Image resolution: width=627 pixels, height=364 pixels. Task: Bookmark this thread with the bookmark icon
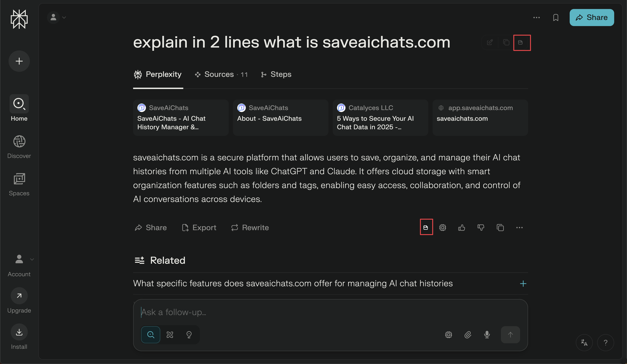(x=556, y=18)
